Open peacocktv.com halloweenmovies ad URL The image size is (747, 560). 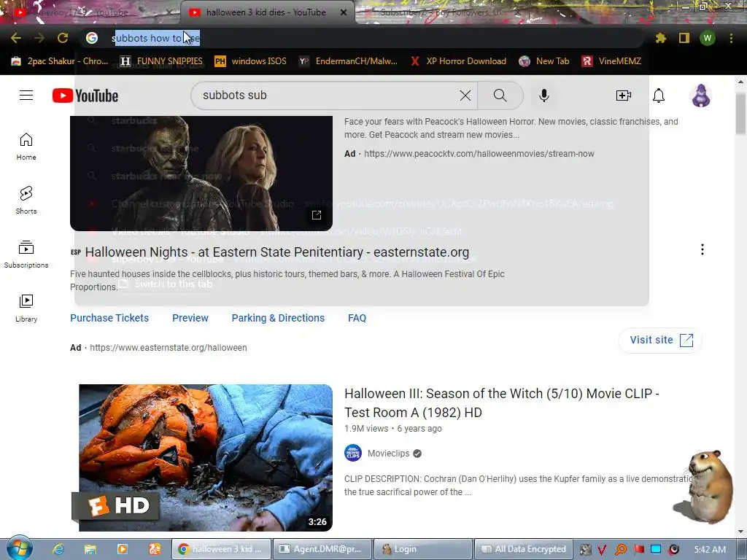click(x=479, y=153)
